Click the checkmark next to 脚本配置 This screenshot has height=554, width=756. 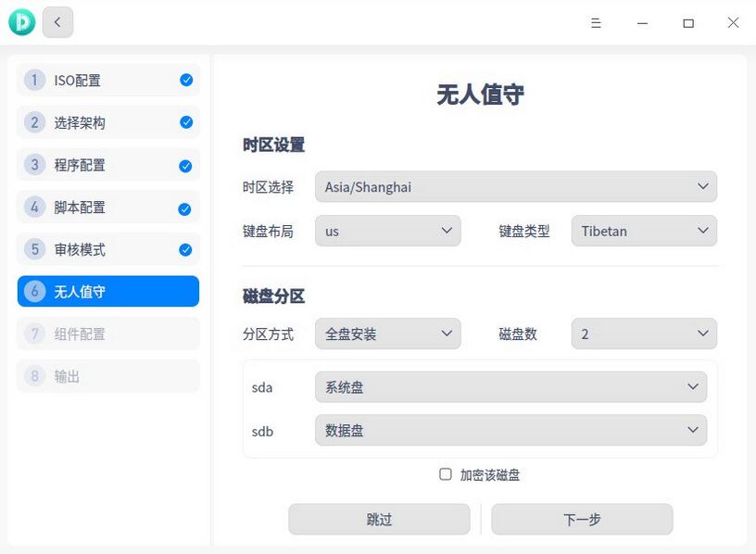point(184,207)
